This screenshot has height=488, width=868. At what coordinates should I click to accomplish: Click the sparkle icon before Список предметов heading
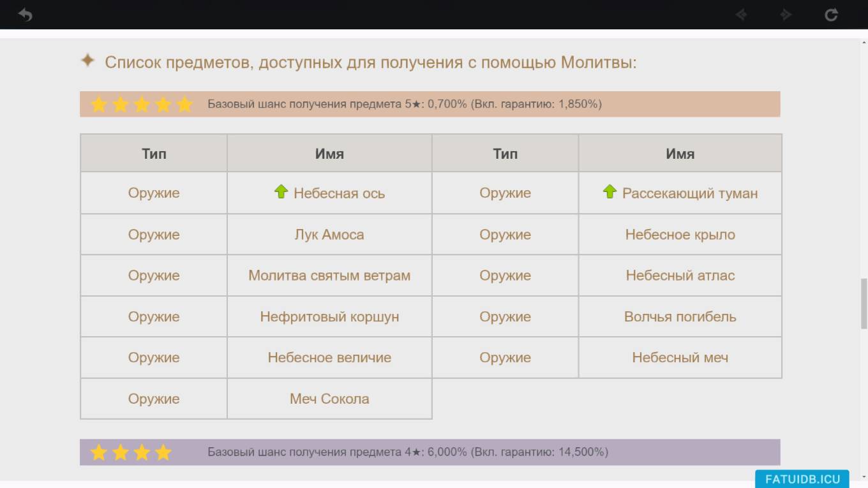(x=87, y=61)
